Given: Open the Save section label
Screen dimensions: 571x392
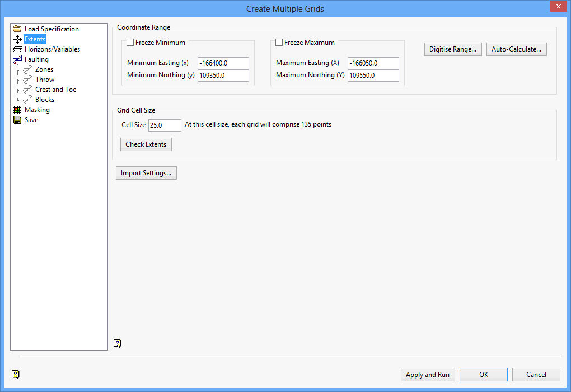Looking at the screenshot, I should 31,120.
